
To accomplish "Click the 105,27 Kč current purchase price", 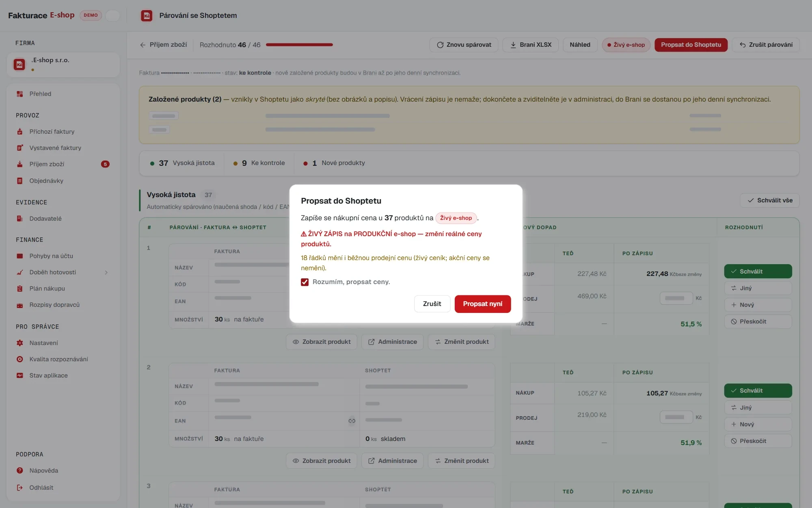I will tap(592, 393).
